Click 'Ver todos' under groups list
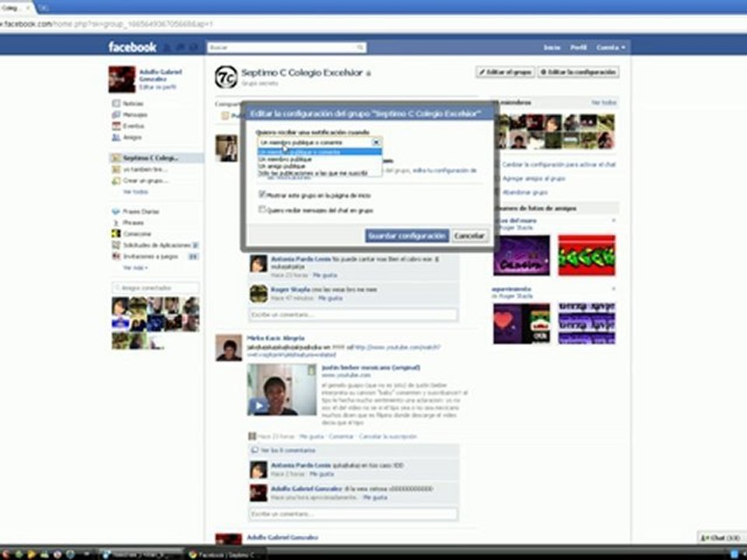This screenshot has width=747, height=560. [135, 192]
